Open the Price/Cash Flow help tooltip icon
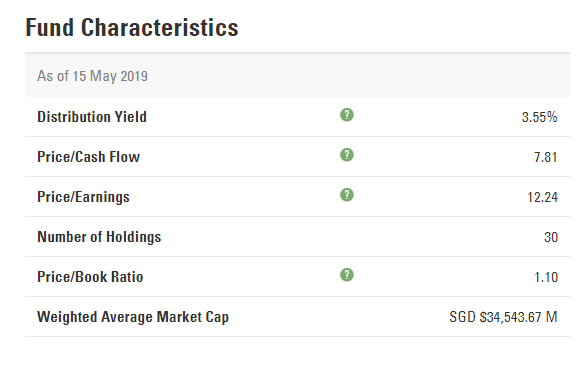This screenshot has width=581, height=365. click(347, 155)
